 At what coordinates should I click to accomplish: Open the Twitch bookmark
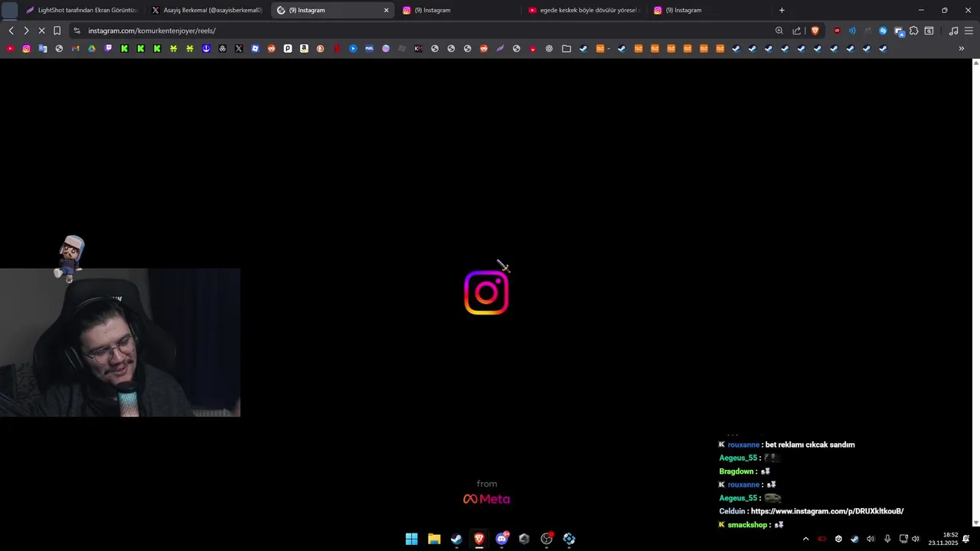pos(108,48)
